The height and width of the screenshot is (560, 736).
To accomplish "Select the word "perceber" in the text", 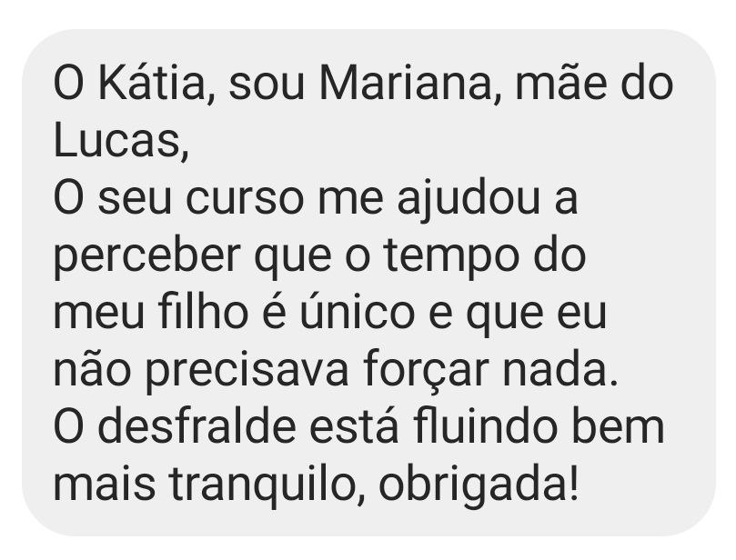I will coord(147,259).
